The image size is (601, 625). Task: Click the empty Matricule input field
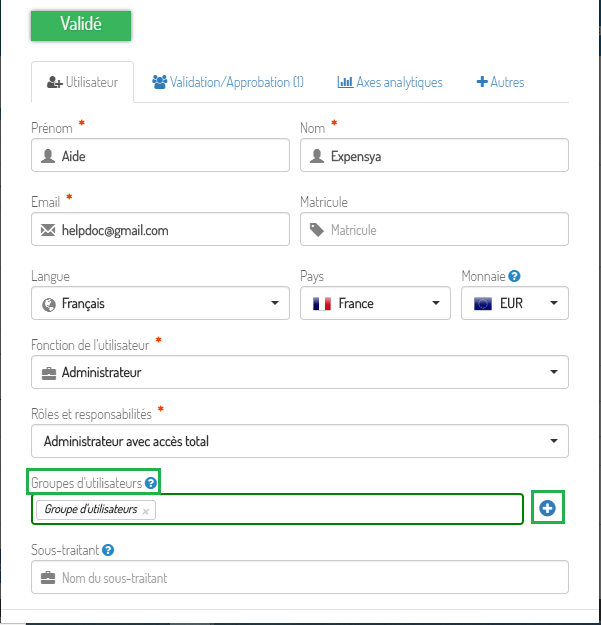[434, 229]
